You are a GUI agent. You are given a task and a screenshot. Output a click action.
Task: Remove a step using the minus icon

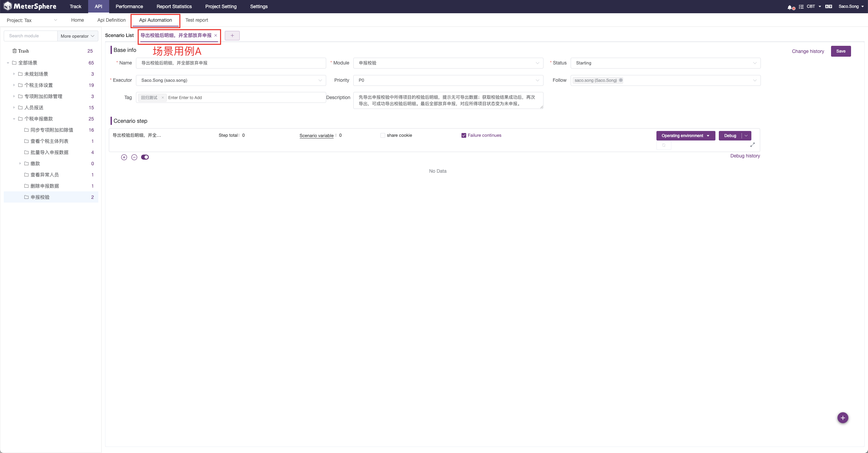click(x=134, y=157)
